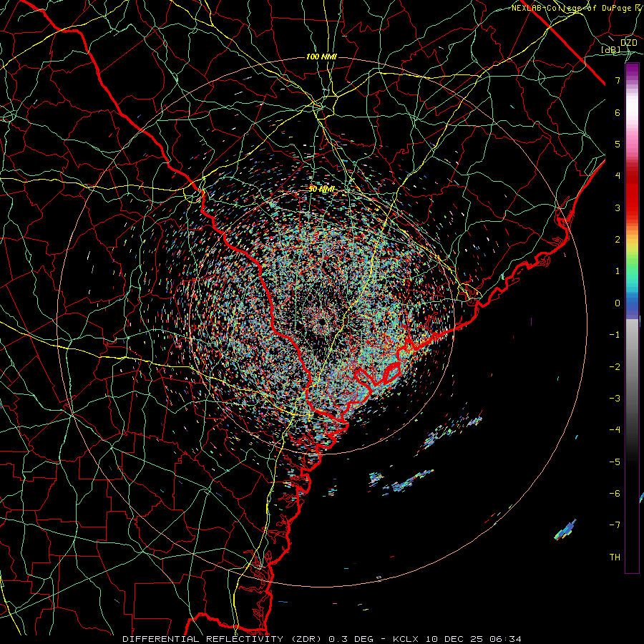
Task: Click the -6 value on the color scale
Action: [615, 494]
